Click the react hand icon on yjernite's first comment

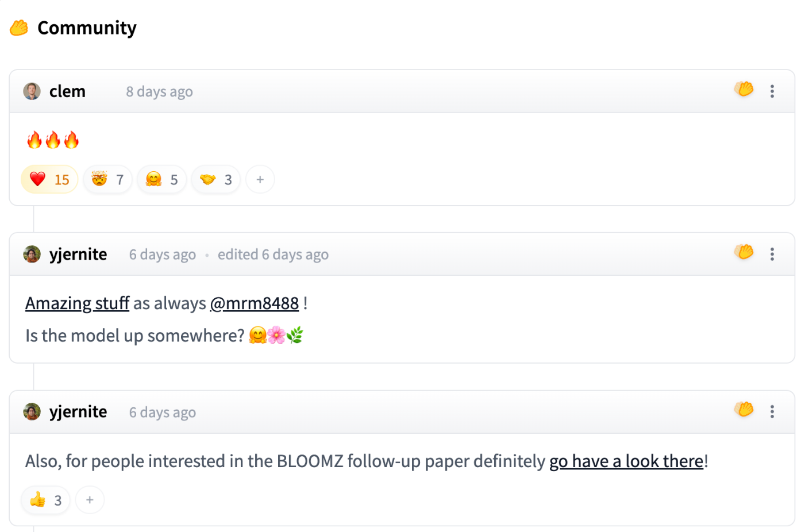(x=744, y=252)
